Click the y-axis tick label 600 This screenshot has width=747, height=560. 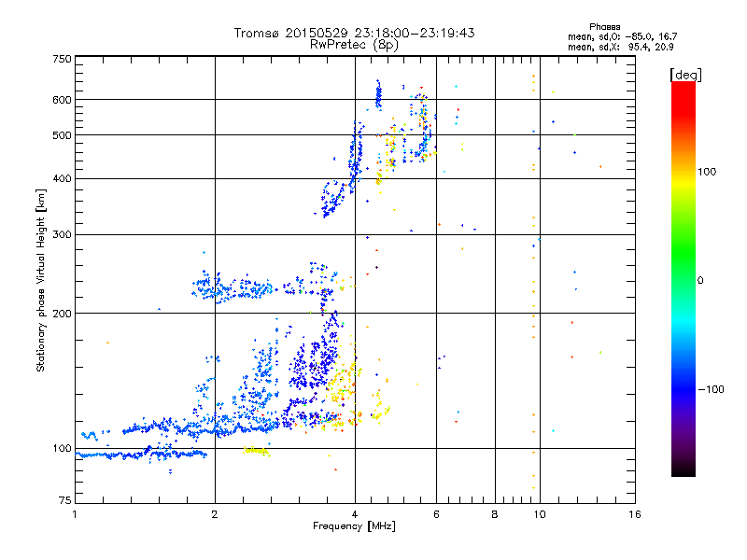[62, 100]
